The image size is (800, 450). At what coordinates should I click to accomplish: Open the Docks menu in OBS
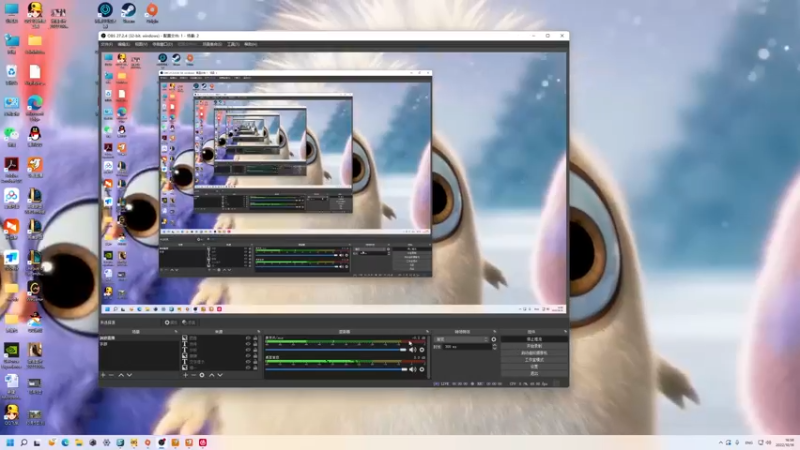162,44
